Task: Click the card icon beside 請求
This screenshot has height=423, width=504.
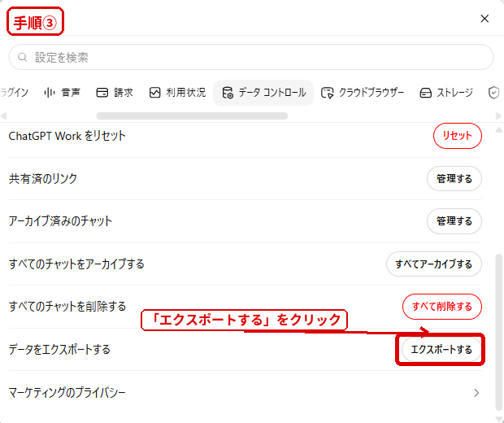Action: (x=102, y=93)
